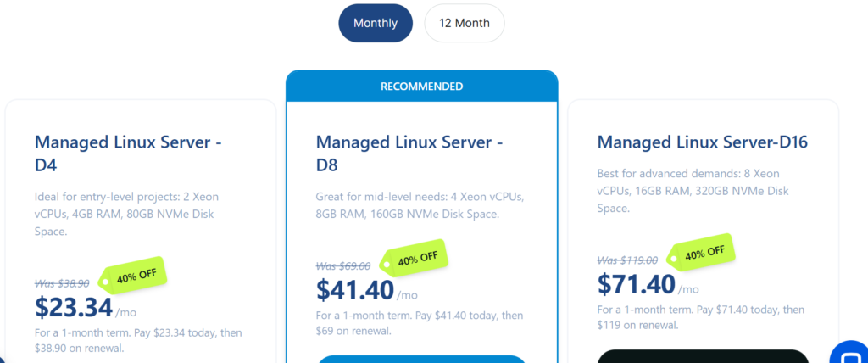
Task: Click the black order button under D16 plan
Action: pos(703,356)
